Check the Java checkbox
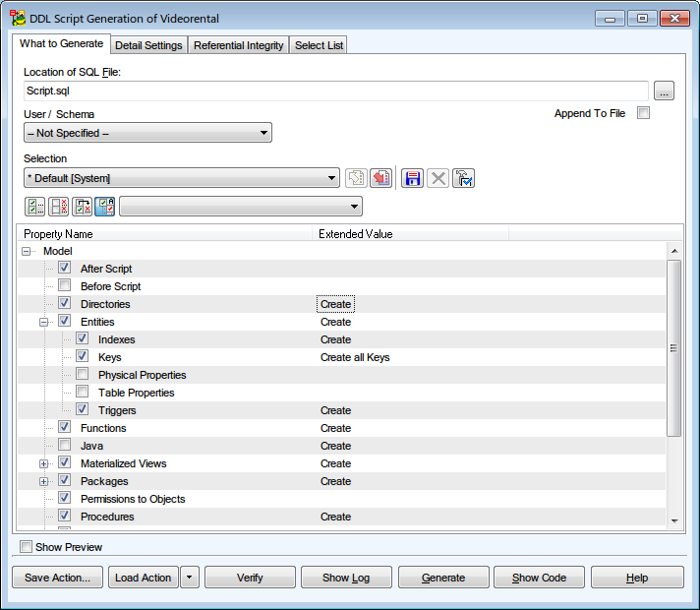This screenshot has height=610, width=700. tap(64, 445)
